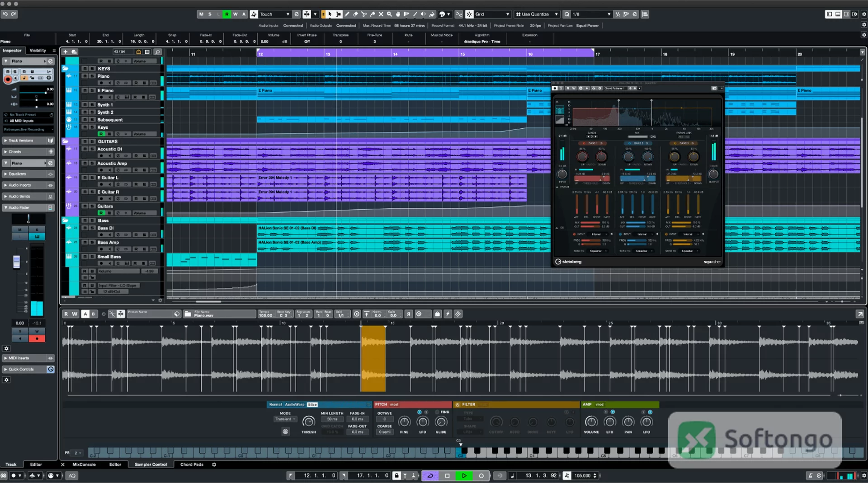Click the tempo value 105.000 field
The image size is (868, 483).
[582, 476]
